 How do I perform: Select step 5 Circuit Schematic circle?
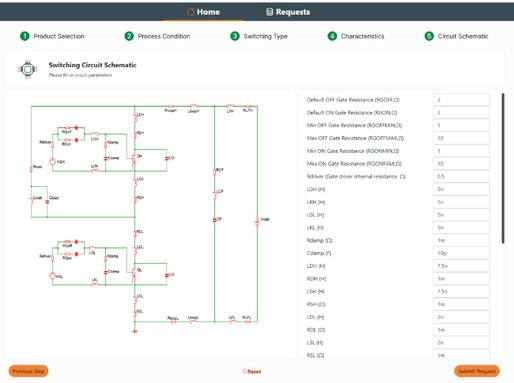pos(429,36)
